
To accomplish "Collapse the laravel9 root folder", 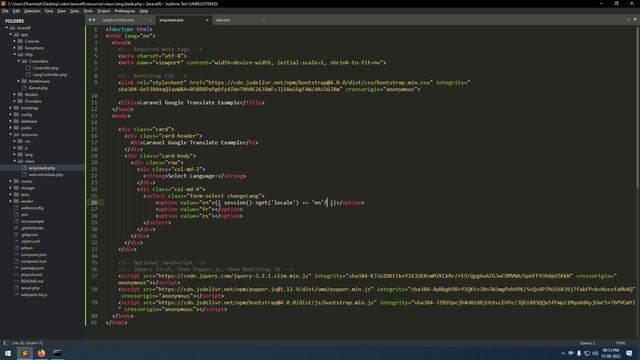I will pyautogui.click(x=7, y=28).
